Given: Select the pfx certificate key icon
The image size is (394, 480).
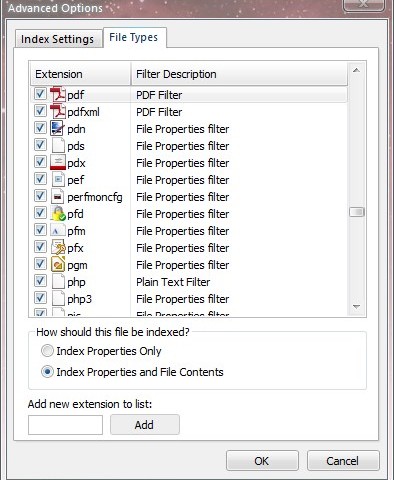Looking at the screenshot, I should tap(58, 247).
